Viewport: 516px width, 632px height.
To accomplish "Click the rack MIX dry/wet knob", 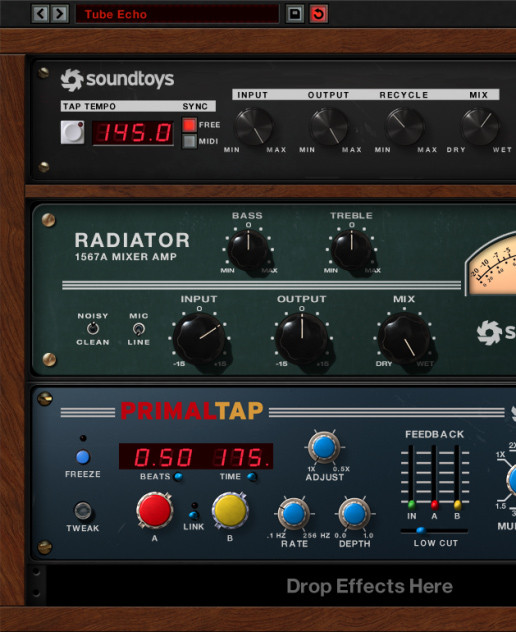I will point(480,127).
